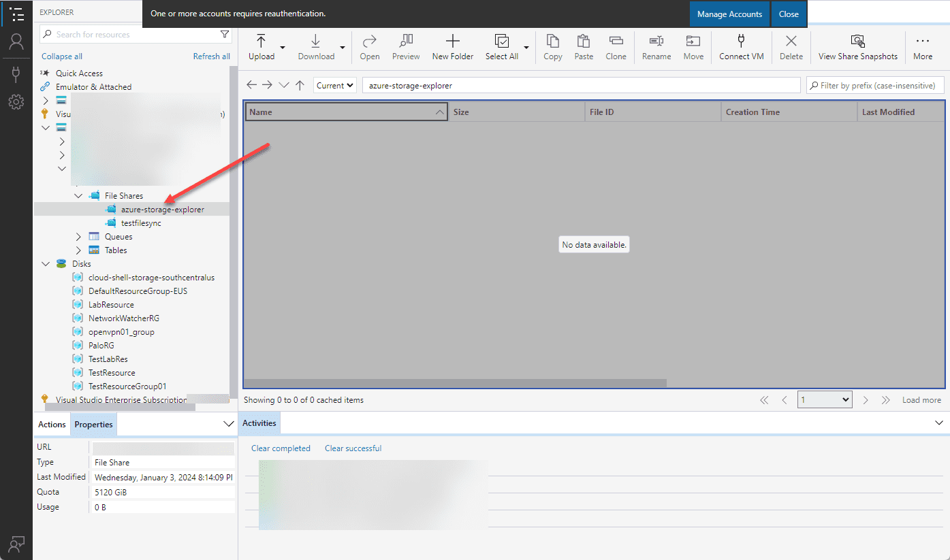Open the Download dropdown arrow
This screenshot has height=560, width=950.
tap(343, 48)
